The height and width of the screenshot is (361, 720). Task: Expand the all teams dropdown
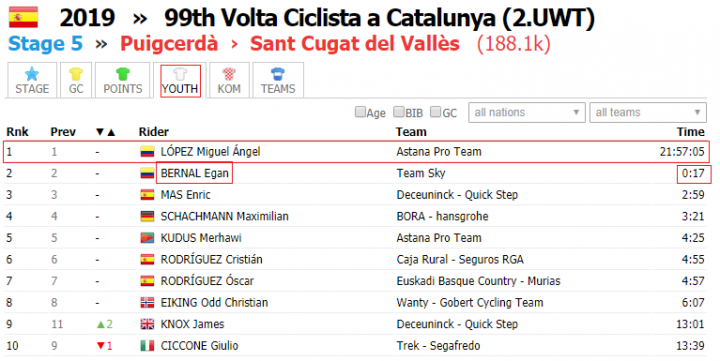coord(648,113)
